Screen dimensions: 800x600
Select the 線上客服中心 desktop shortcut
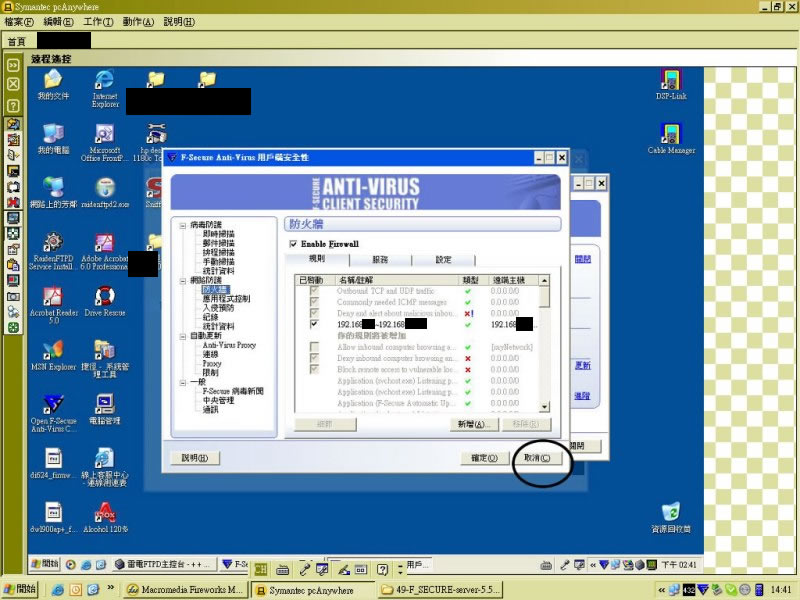tap(105, 467)
